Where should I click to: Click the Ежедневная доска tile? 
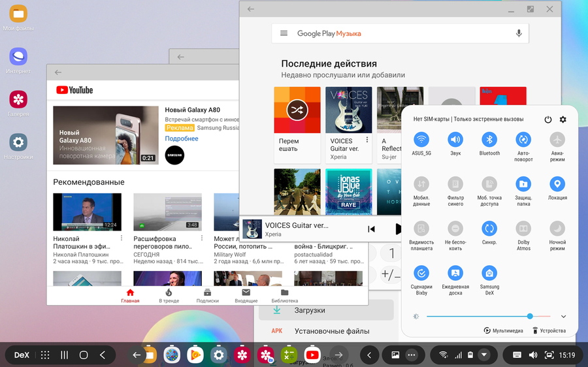pyautogui.click(x=455, y=273)
